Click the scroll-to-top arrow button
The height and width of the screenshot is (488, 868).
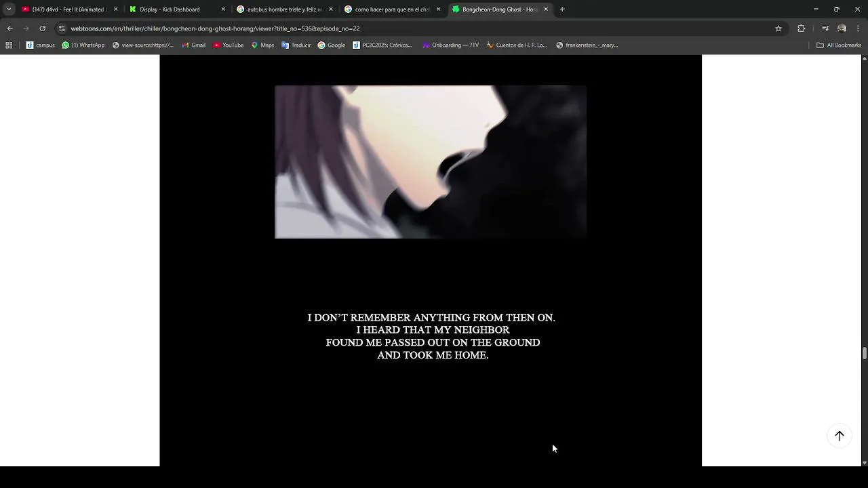(840, 436)
